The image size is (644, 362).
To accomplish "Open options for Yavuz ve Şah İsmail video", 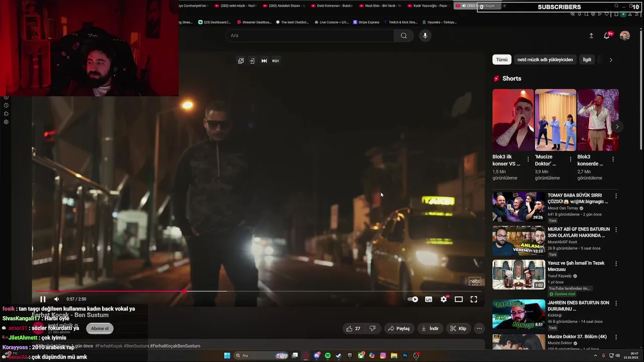I will tap(616, 263).
